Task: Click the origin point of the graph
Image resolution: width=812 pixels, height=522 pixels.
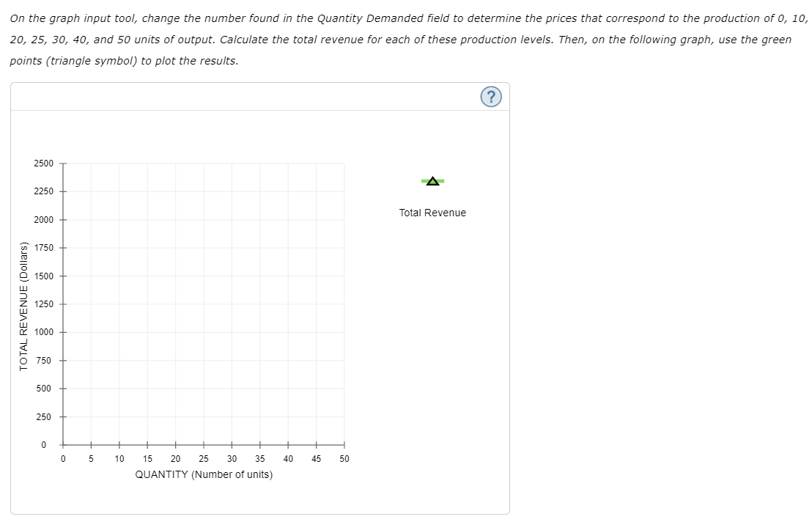Action: pos(62,444)
